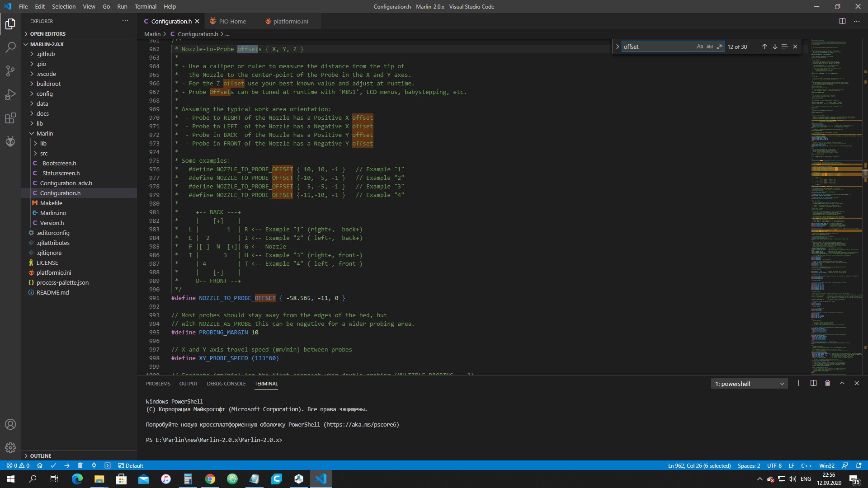Viewport: 868px width, 488px height.
Task: Click the Explorer more actions ellipsis
Action: pyautogui.click(x=125, y=21)
